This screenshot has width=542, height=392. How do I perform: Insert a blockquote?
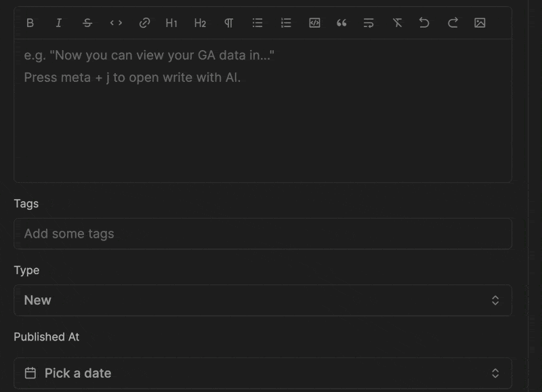pos(341,23)
